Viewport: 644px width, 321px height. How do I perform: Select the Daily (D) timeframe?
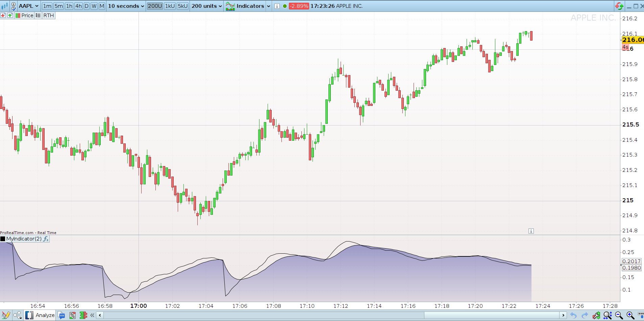(87, 6)
